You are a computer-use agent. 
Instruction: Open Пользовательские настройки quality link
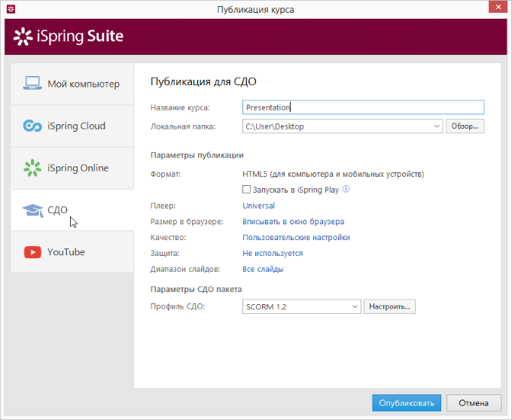[x=296, y=238]
